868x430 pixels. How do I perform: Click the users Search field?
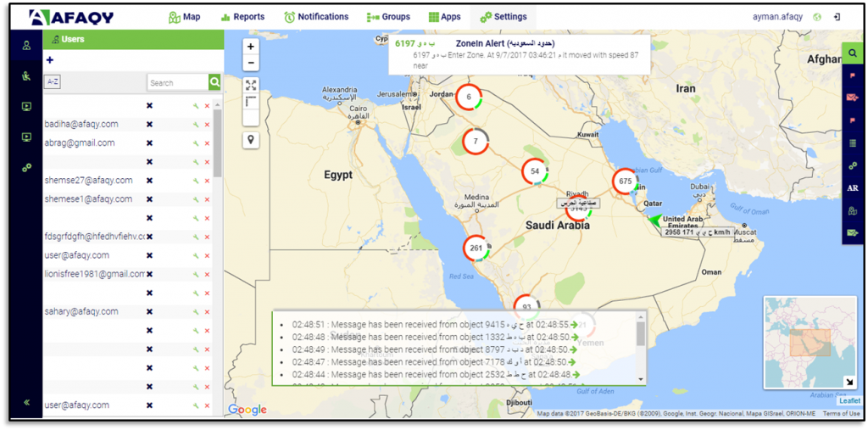click(x=178, y=82)
